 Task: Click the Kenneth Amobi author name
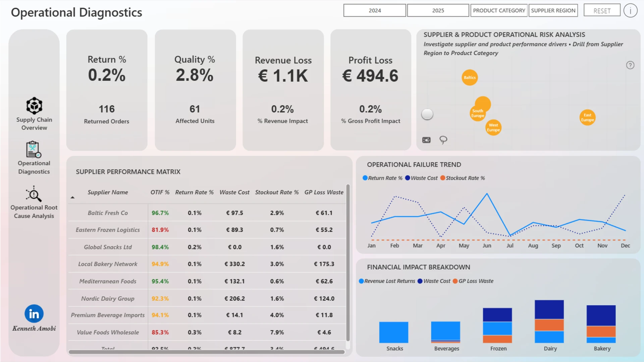34,328
